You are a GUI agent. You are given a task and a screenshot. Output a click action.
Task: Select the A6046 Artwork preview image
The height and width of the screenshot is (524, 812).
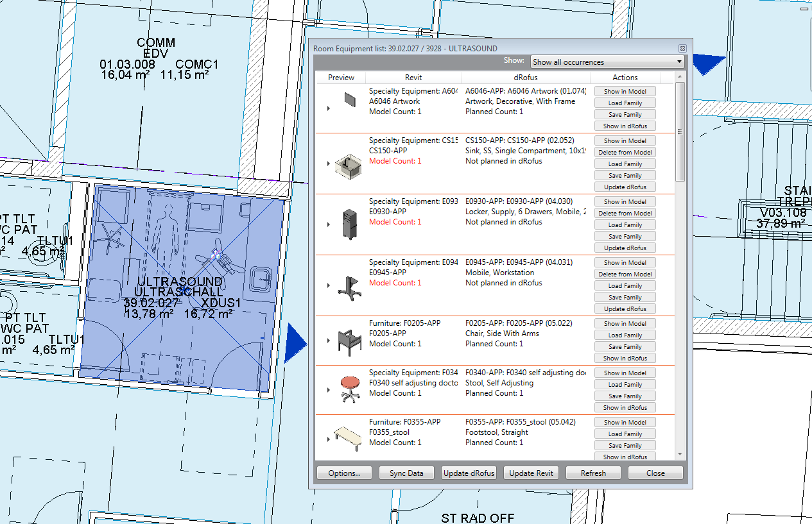tap(349, 99)
